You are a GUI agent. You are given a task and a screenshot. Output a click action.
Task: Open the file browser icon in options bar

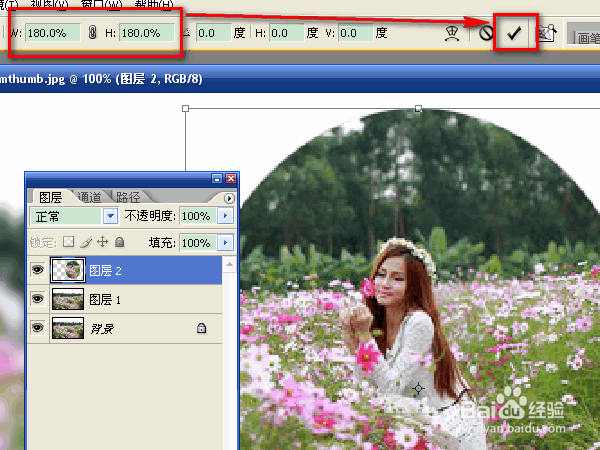point(547,33)
